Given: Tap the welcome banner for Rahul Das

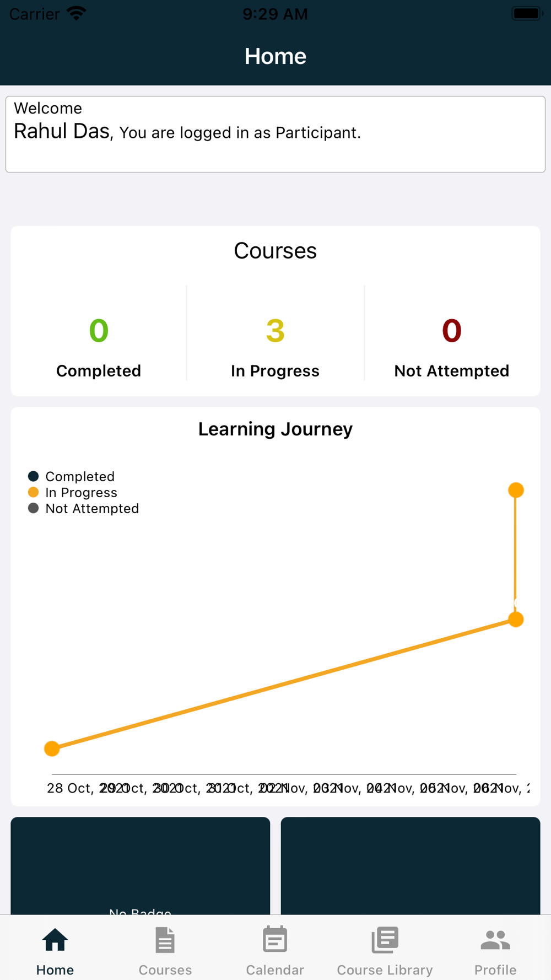Looking at the screenshot, I should [x=275, y=134].
